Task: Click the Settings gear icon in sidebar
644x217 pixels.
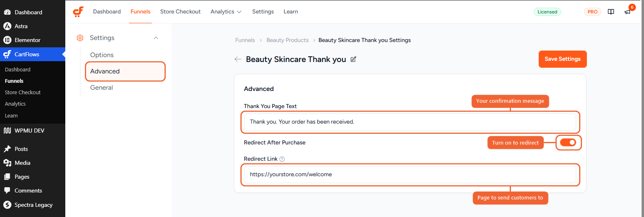Action: [80, 38]
